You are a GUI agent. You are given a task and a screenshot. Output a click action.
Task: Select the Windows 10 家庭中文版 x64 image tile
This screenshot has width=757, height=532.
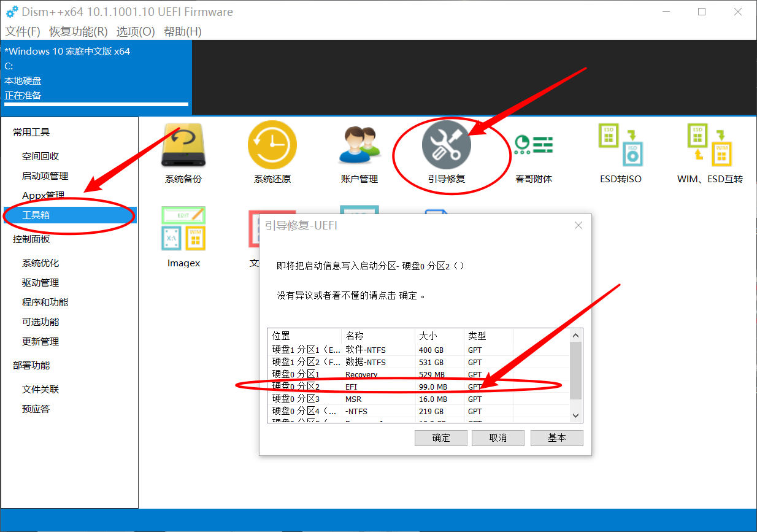point(96,77)
